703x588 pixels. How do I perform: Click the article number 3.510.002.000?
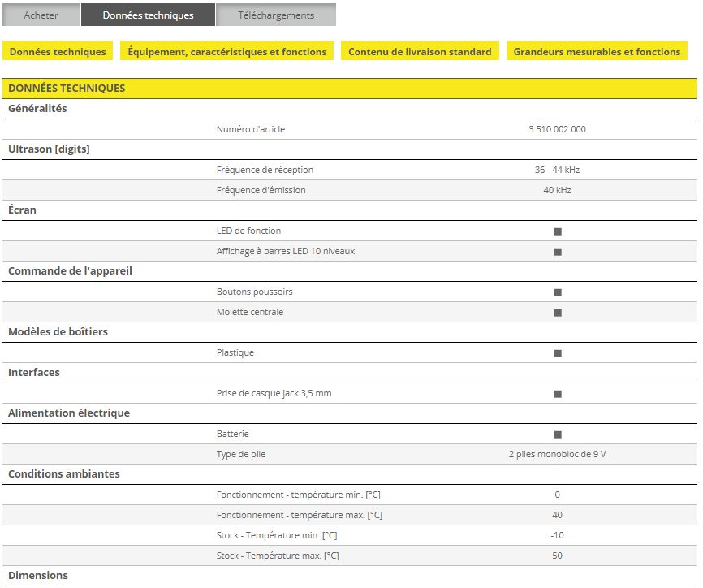click(557, 129)
